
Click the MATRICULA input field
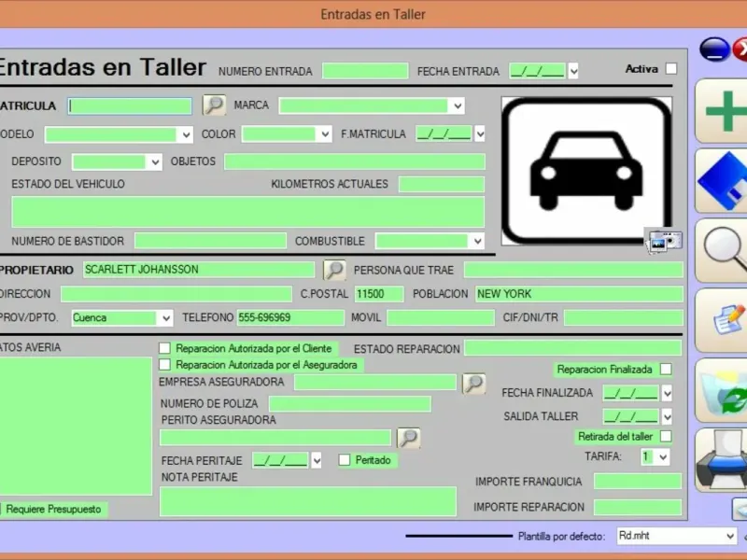130,105
